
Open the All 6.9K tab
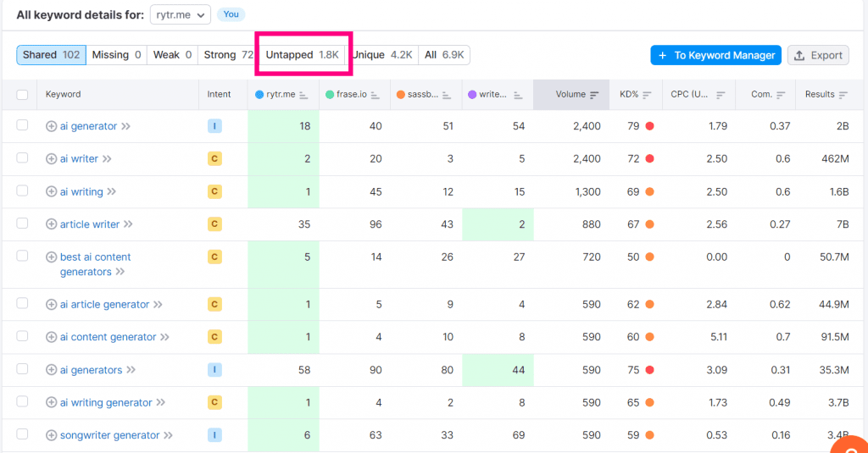tap(444, 55)
